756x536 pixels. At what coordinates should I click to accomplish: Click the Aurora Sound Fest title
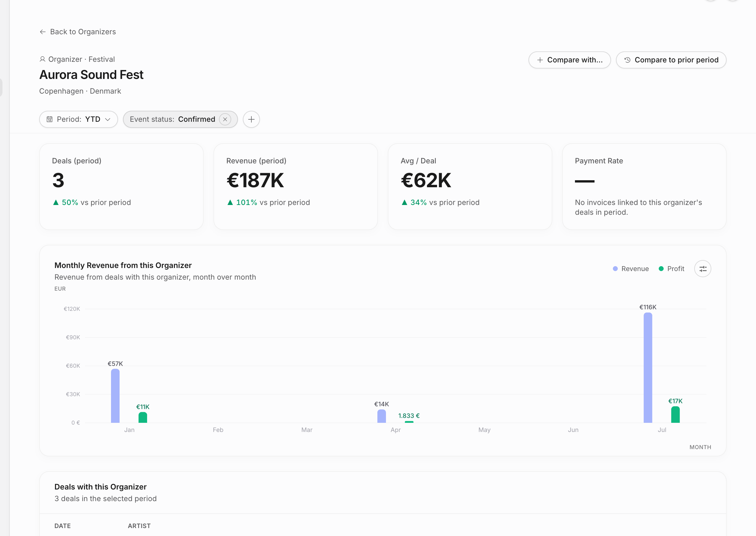[91, 75]
